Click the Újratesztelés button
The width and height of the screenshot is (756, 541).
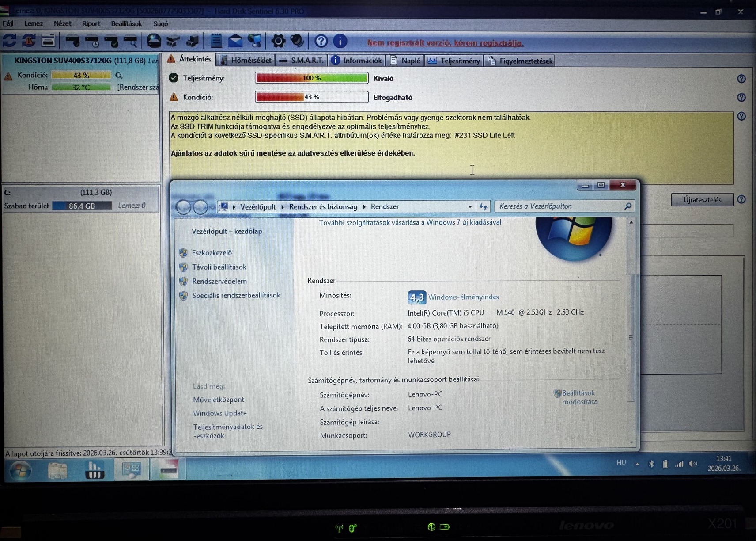click(x=702, y=200)
